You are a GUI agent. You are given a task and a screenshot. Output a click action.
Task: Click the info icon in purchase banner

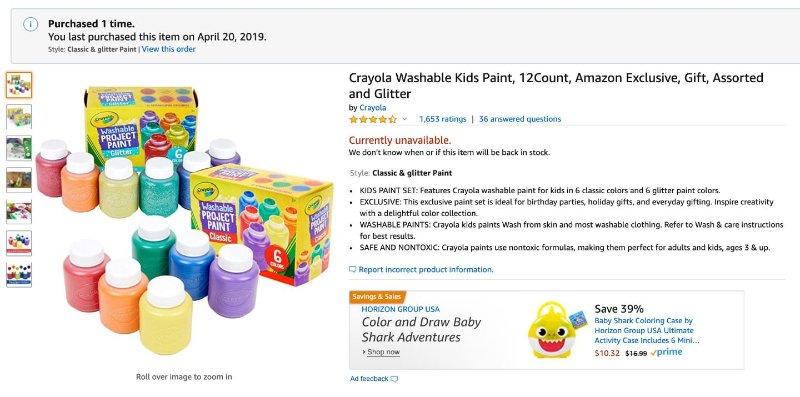click(31, 24)
